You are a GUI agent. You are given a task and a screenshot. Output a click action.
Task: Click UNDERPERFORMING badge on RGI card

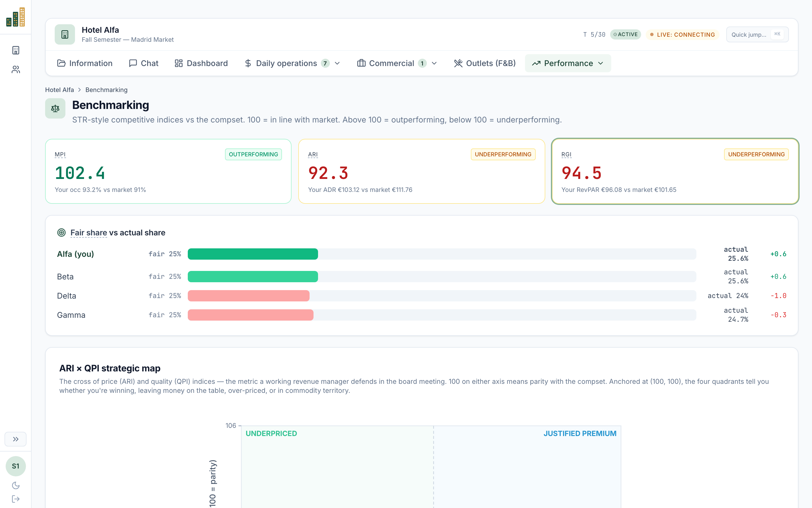(756, 154)
